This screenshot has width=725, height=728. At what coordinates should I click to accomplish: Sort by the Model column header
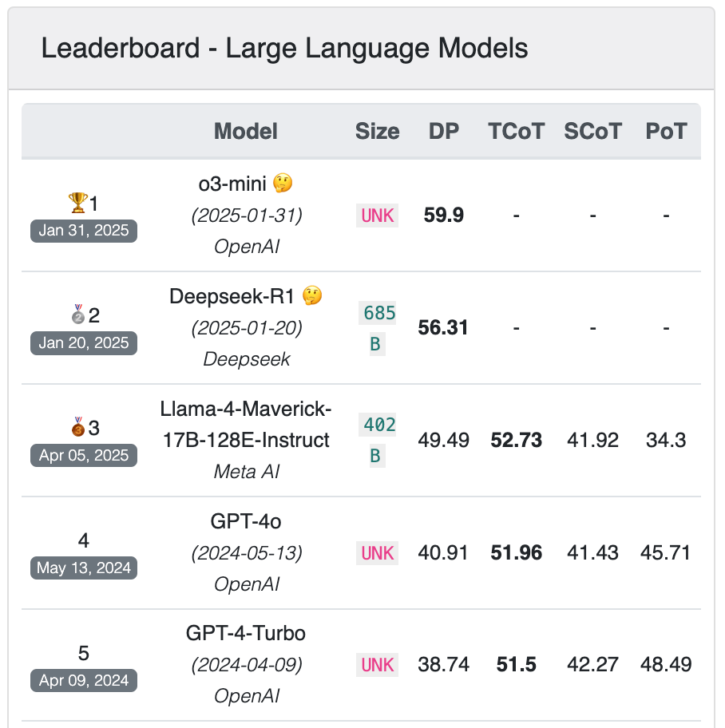(246, 132)
